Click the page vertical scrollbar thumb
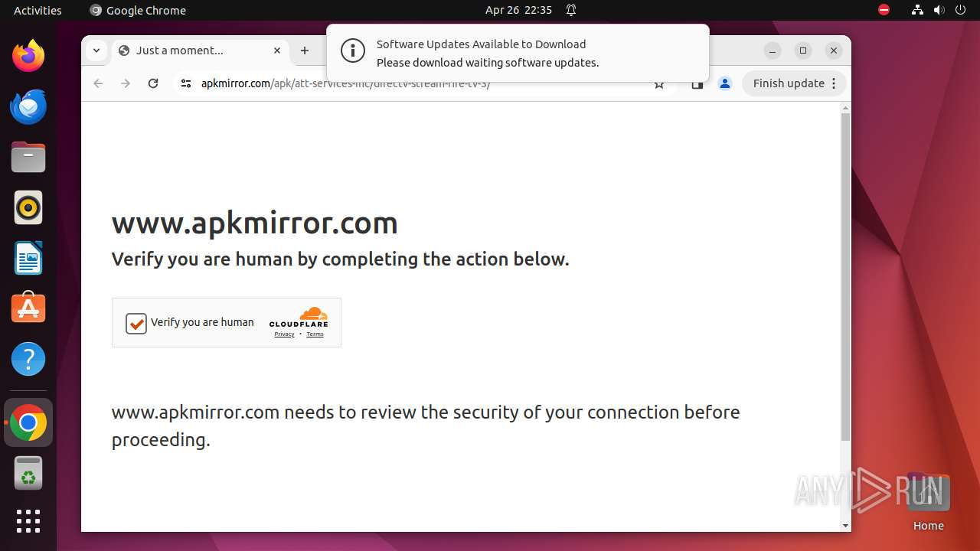Image resolution: width=980 pixels, height=551 pixels. (845, 277)
